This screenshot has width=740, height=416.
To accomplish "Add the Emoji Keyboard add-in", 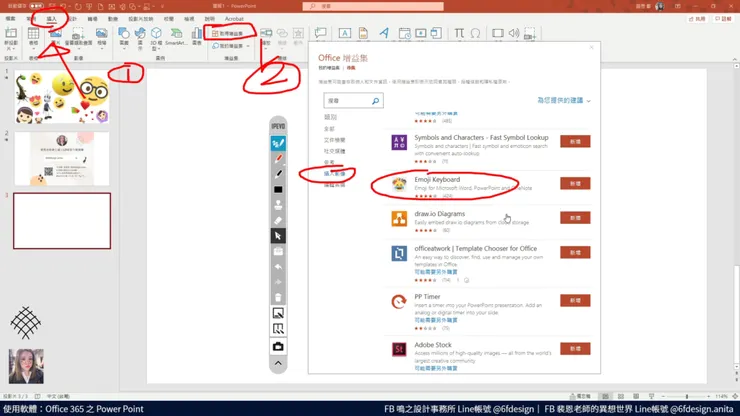I will [575, 183].
